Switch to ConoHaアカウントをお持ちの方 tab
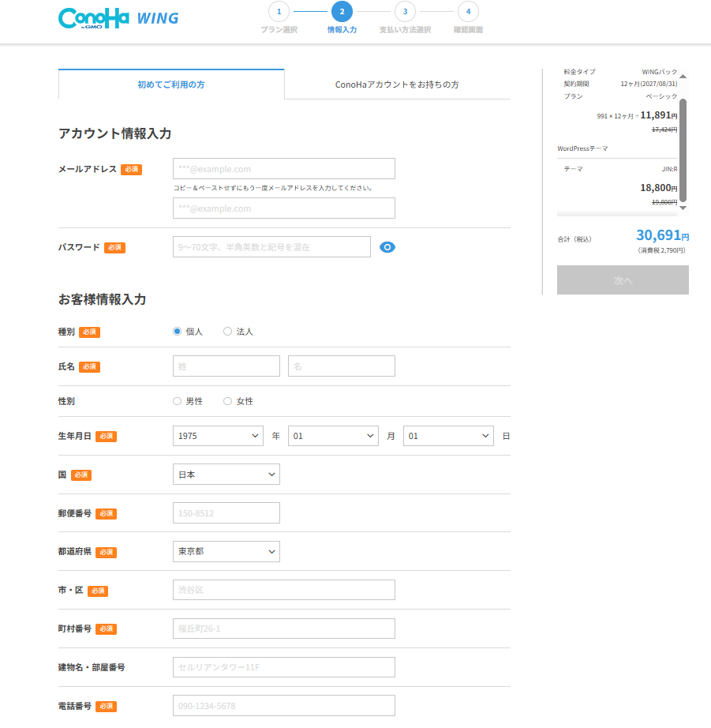 pyautogui.click(x=397, y=84)
